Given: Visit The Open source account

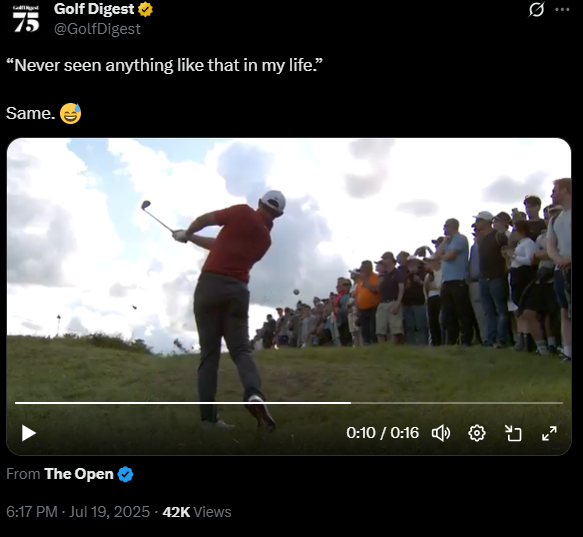Looking at the screenshot, I should pyautogui.click(x=78, y=474).
